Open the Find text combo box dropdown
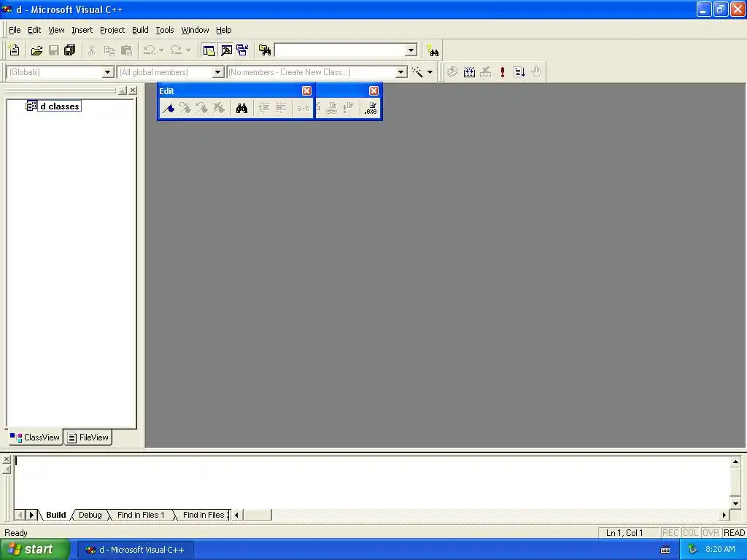The height and width of the screenshot is (560, 747). pyautogui.click(x=411, y=50)
